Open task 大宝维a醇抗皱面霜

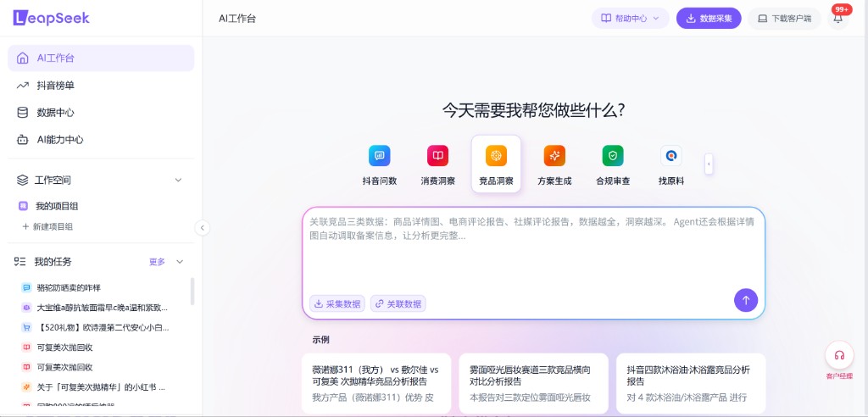tap(102, 308)
